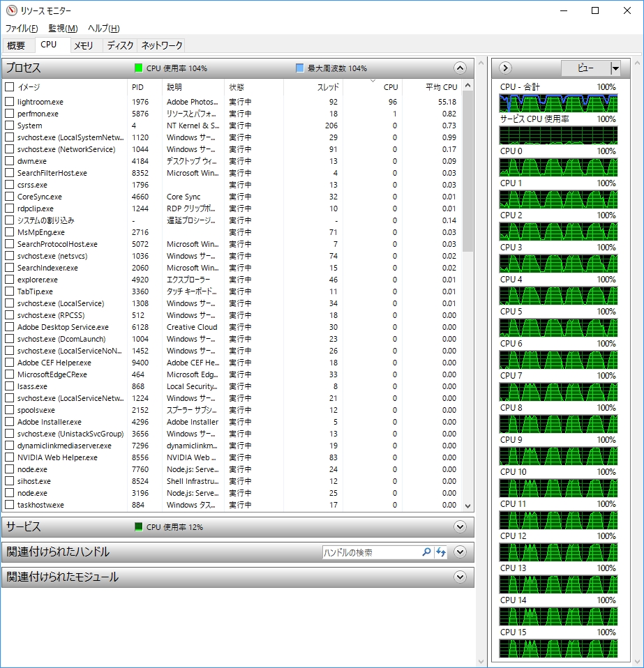Select the lsass.exe row name
644x668 pixels.
coord(32,386)
